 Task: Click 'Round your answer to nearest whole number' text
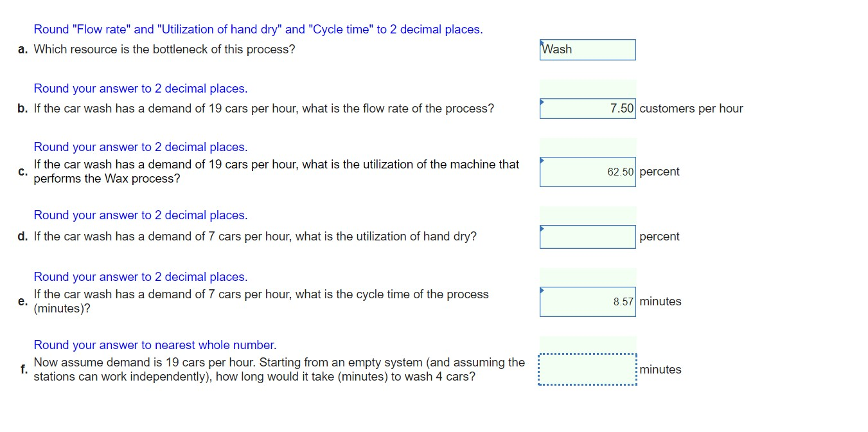tap(155, 345)
